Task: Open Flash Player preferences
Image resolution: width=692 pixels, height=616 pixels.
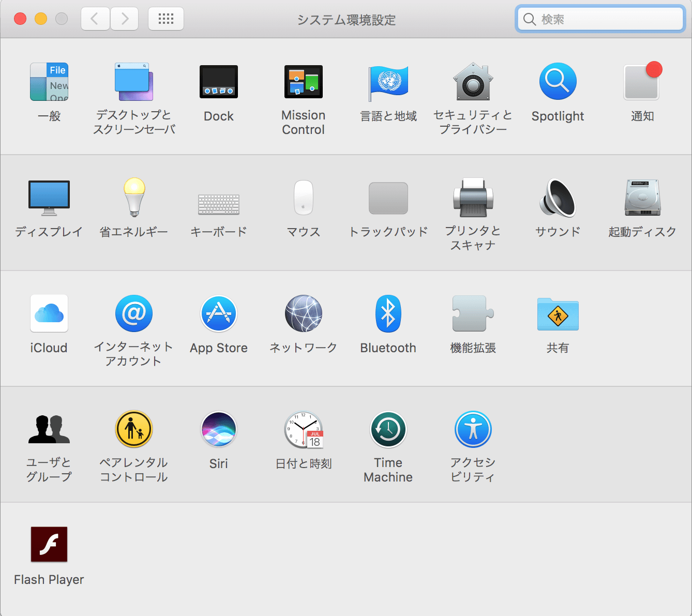Action: [x=49, y=544]
